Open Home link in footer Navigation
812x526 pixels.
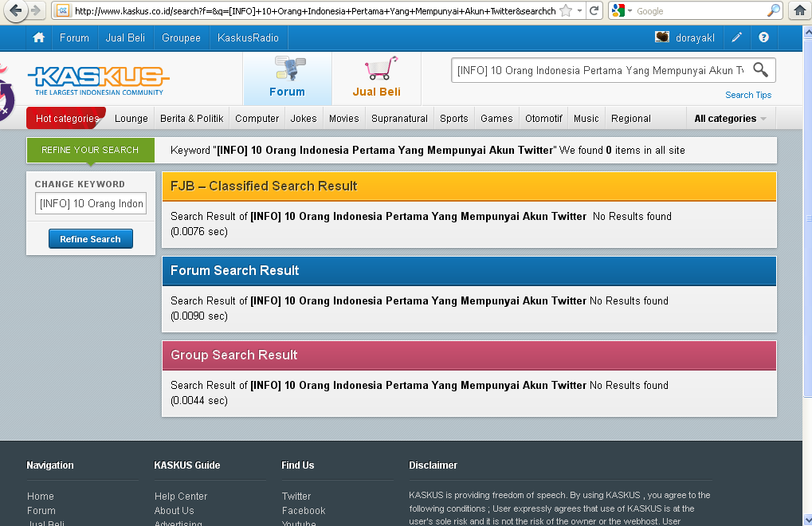[x=41, y=496]
